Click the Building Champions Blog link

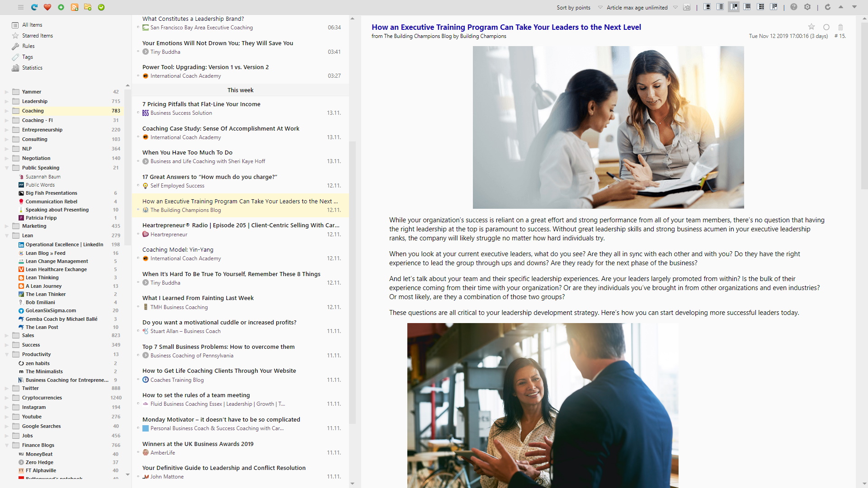coord(417,36)
